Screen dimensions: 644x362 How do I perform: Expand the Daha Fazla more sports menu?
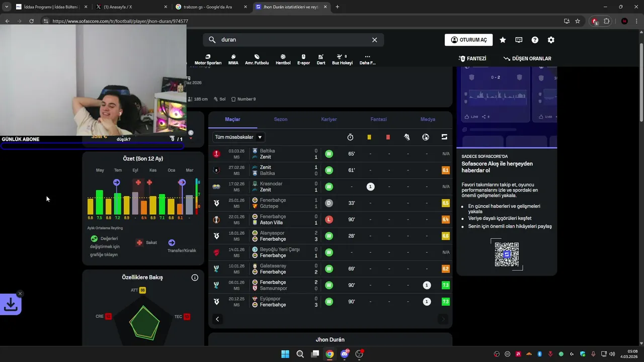367,59
